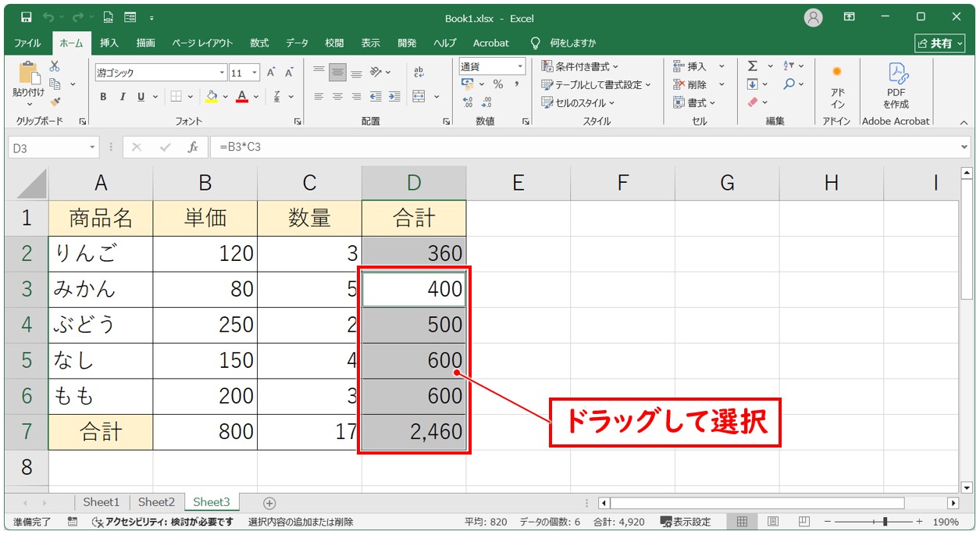The height and width of the screenshot is (535, 980).
Task: Open 条件付き書式 conditional formatting
Action: tap(580, 66)
